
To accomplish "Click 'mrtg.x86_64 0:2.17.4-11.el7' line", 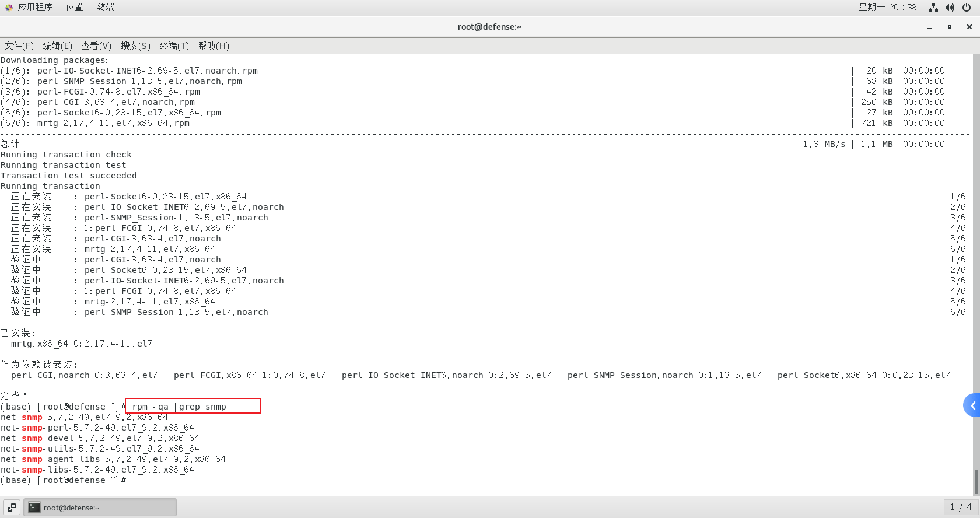I will click(82, 344).
